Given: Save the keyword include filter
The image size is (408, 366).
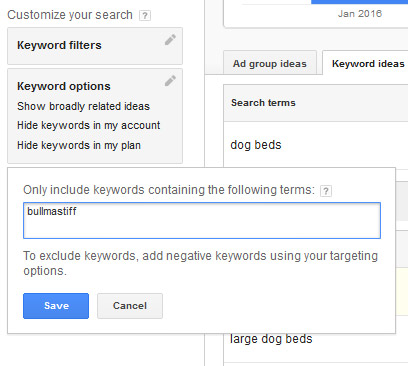Looking at the screenshot, I should pos(56,306).
